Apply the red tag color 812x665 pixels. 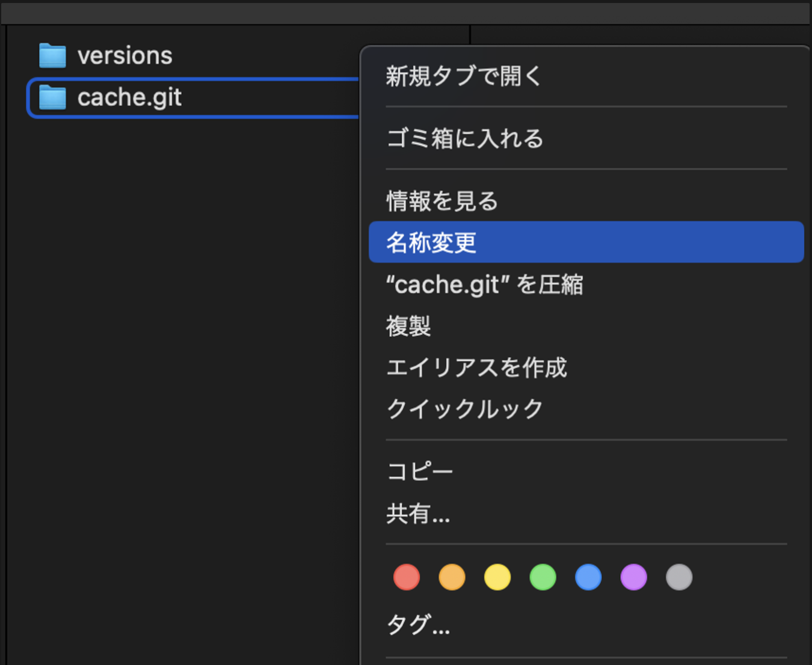click(x=407, y=577)
